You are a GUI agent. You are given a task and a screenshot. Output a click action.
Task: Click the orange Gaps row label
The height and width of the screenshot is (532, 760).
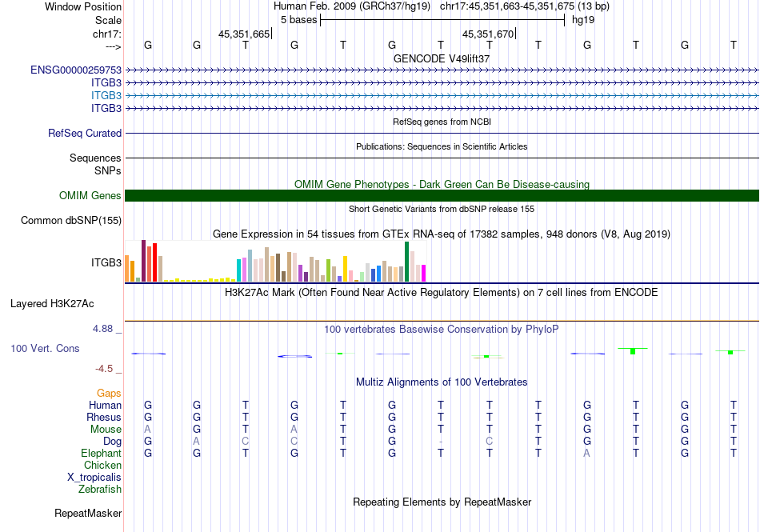(x=109, y=394)
